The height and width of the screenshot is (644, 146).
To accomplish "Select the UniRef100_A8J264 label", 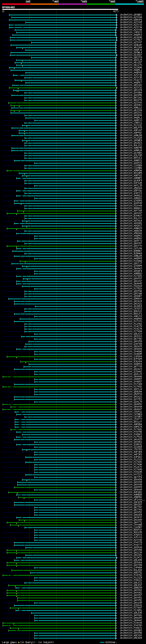I will tap(131, 48).
